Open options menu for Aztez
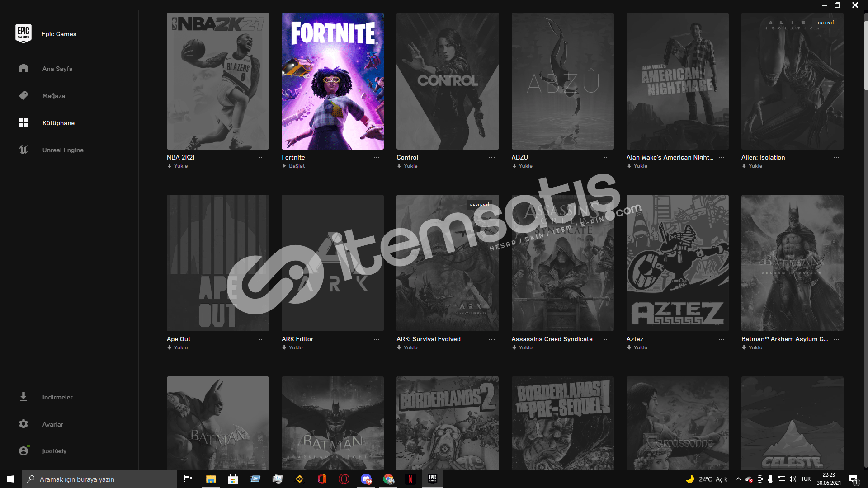Screen dimensions: 868x488 [722, 339]
